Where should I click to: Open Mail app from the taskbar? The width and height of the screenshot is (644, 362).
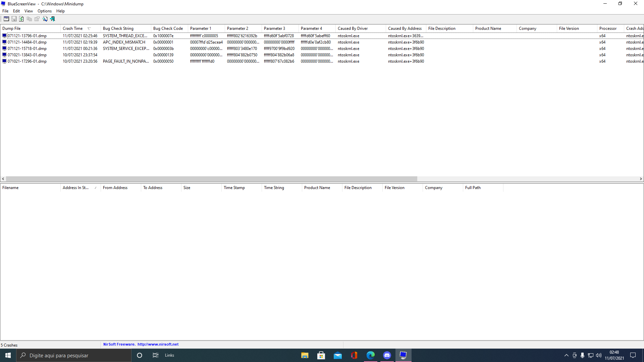tap(337, 355)
